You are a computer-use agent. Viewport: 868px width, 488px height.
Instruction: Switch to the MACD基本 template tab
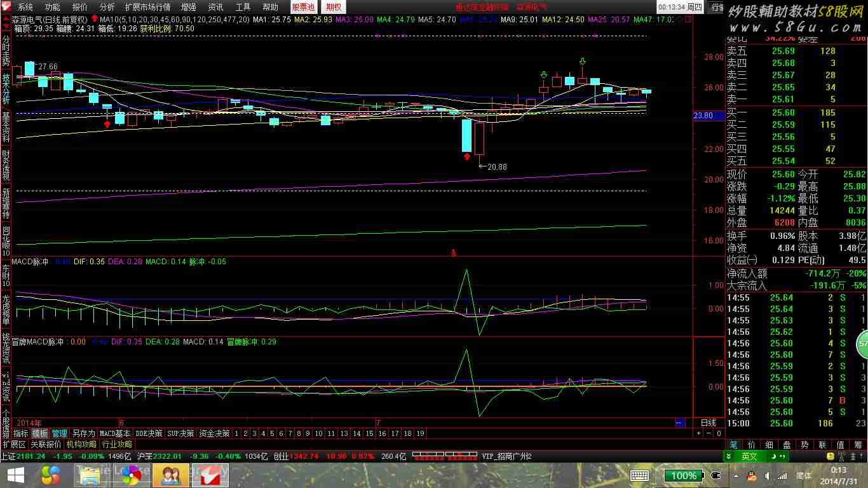coord(115,433)
